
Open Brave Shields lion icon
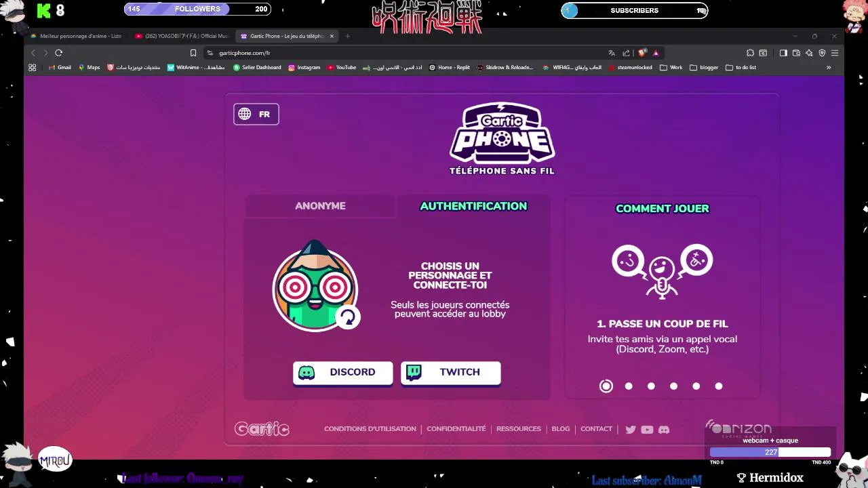642,53
